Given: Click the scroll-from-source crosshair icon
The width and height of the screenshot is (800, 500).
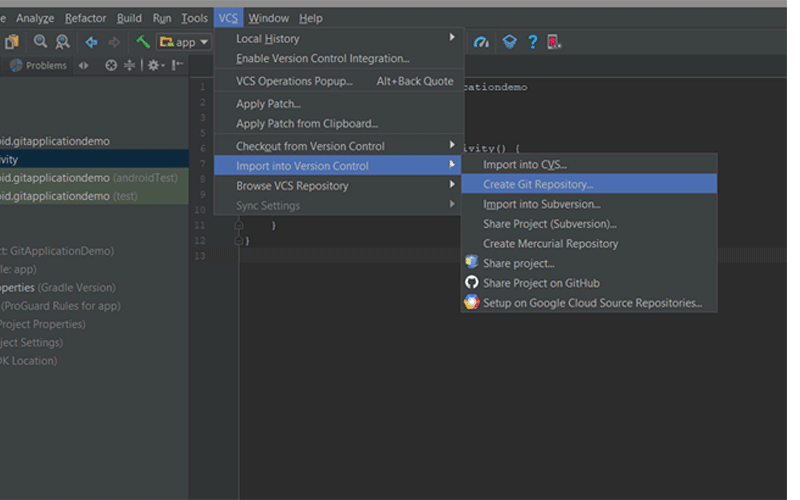Looking at the screenshot, I should pos(111,65).
